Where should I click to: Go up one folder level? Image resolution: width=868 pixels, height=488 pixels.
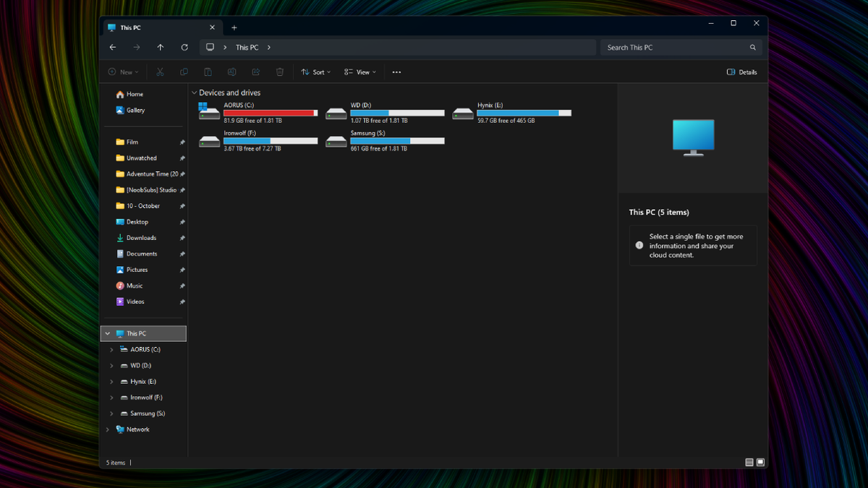[x=161, y=48]
